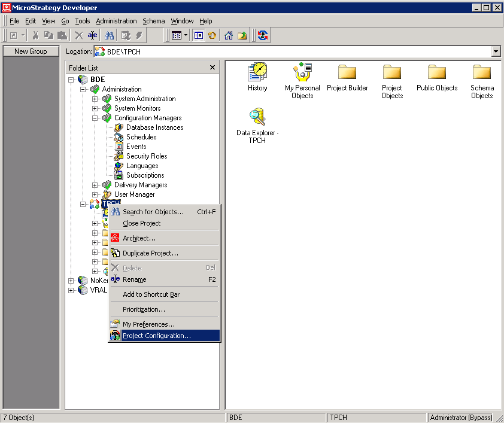Click the Delete X toolbar icon
The image size is (504, 423).
[x=79, y=35]
